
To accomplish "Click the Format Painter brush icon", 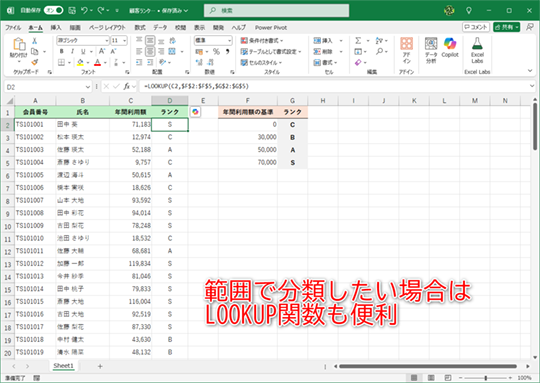I will (x=34, y=62).
